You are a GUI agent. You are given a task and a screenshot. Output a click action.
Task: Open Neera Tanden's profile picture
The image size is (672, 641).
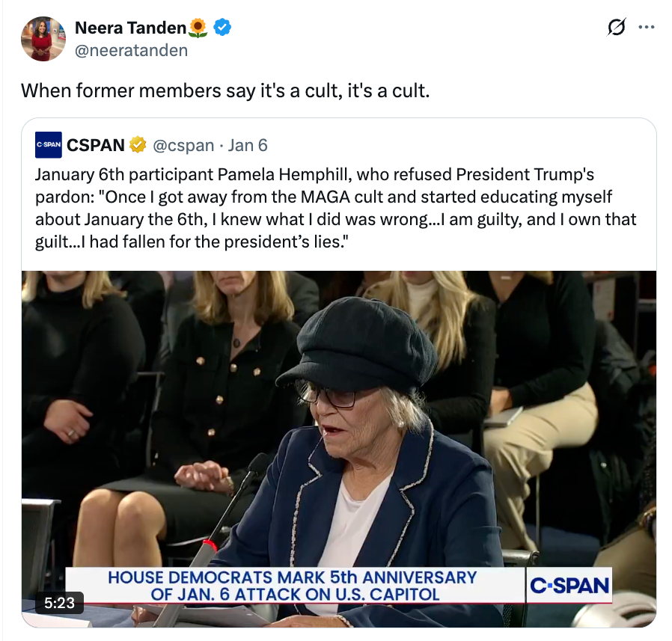[43, 37]
